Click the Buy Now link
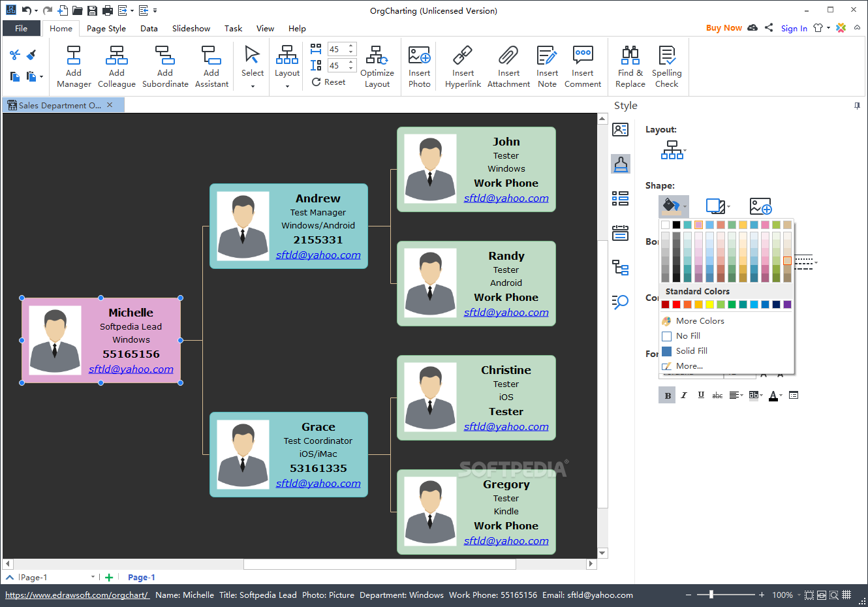This screenshot has height=607, width=868. [x=724, y=28]
